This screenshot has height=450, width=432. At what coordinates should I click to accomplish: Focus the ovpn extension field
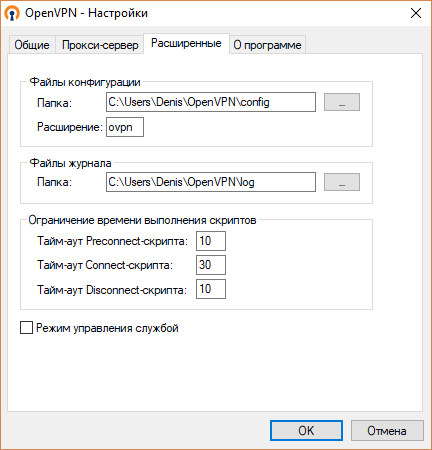[125, 127]
